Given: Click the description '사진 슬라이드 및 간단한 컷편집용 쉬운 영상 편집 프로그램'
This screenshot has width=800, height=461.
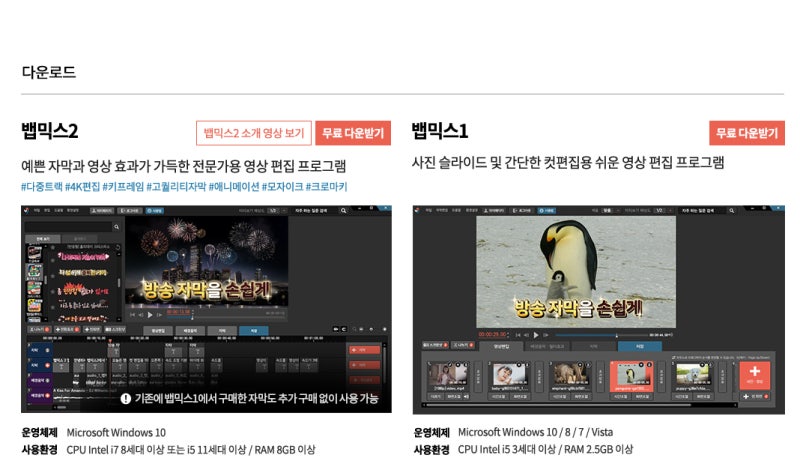Looking at the screenshot, I should [568, 163].
